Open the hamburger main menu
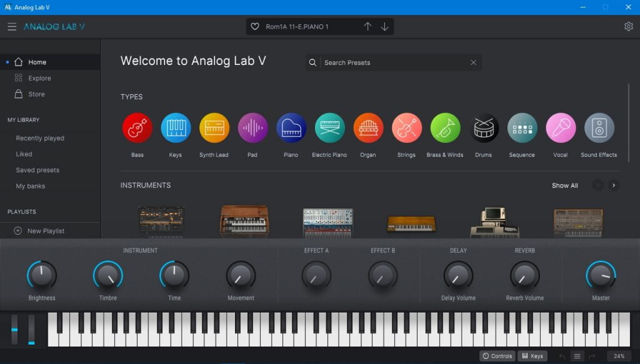Screen dimensions: 640x364 click(x=12, y=27)
